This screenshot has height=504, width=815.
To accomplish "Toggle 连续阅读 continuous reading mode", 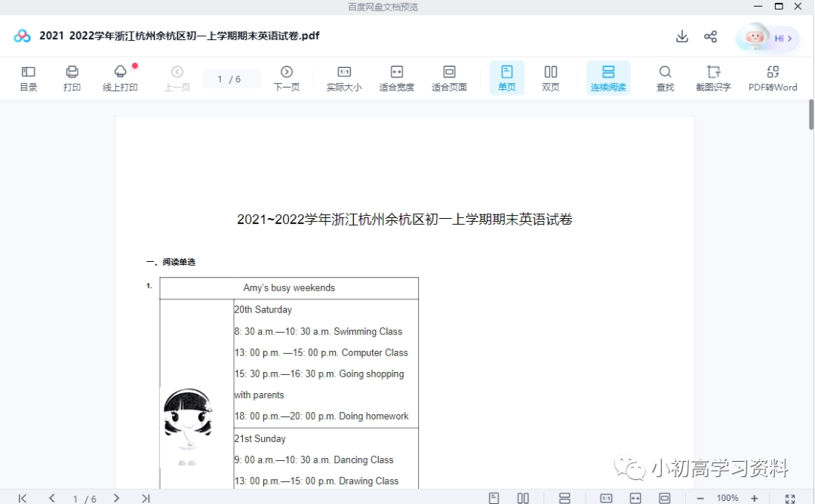I will click(608, 78).
